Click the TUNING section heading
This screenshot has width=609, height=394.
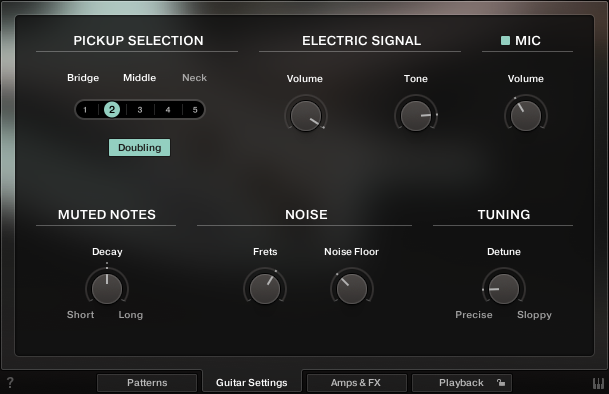tap(504, 214)
